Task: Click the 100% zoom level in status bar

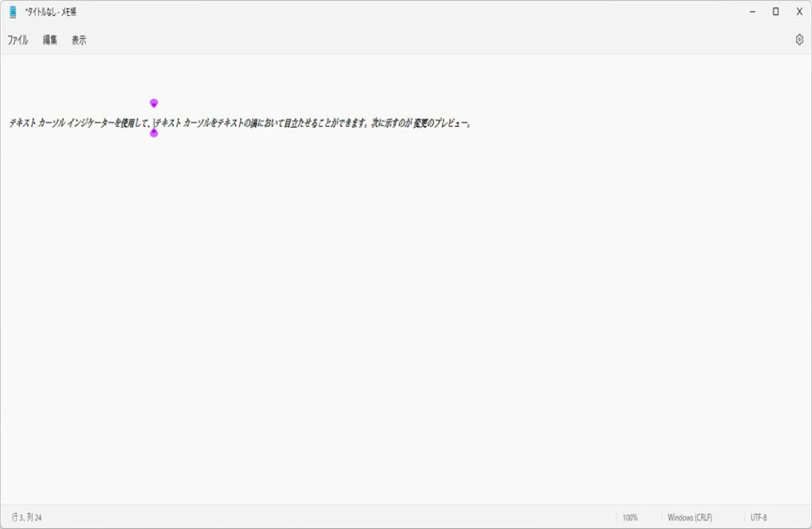Action: 630,517
